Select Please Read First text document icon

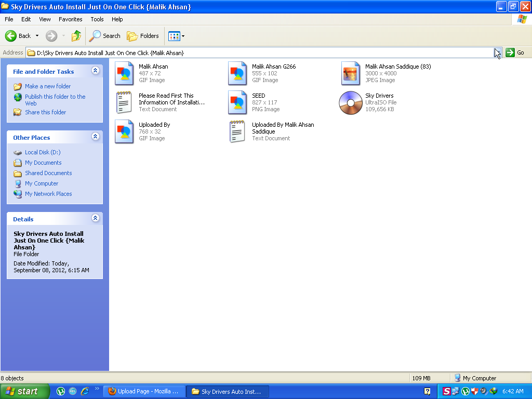(x=124, y=102)
